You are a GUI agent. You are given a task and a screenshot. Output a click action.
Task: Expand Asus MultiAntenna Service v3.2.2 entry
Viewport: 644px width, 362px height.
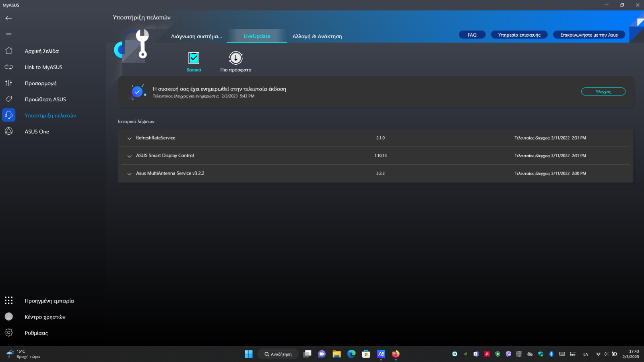click(129, 174)
